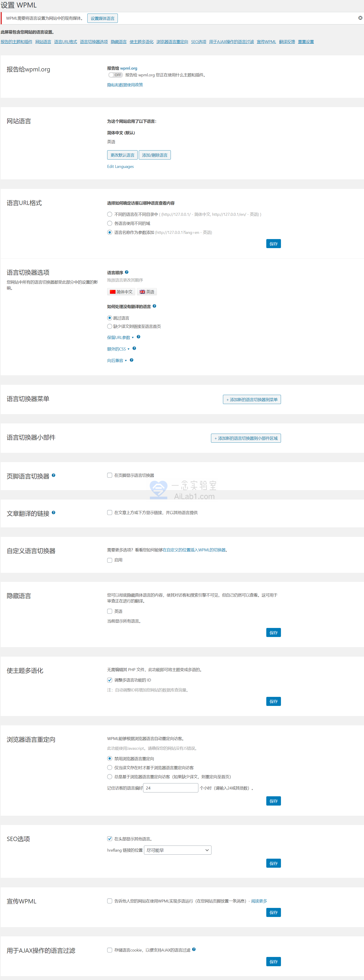Check 在文章上方或下方显示链接 option
Image resolution: width=364 pixels, height=980 pixels.
[110, 512]
